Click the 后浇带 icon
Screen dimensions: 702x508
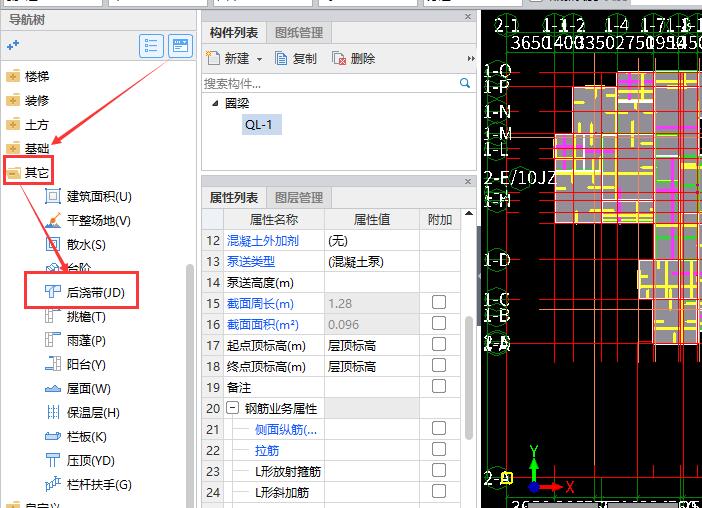click(52, 292)
